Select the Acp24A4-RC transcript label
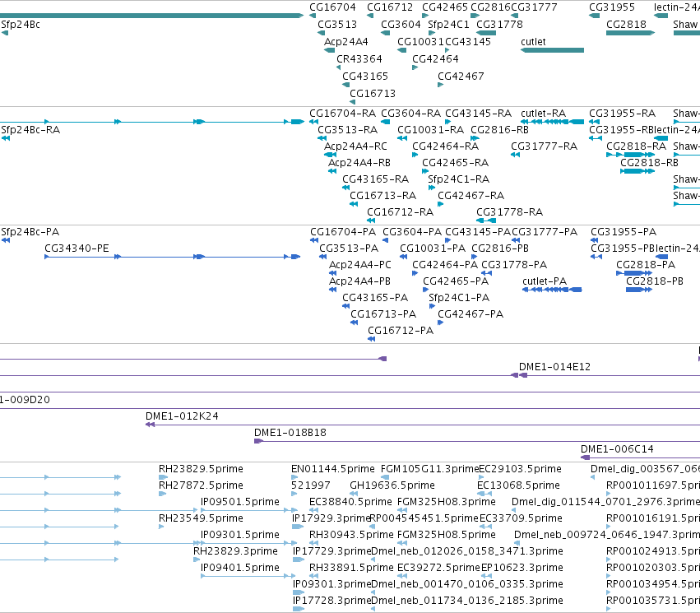The height and width of the screenshot is (613, 700). [x=355, y=146]
